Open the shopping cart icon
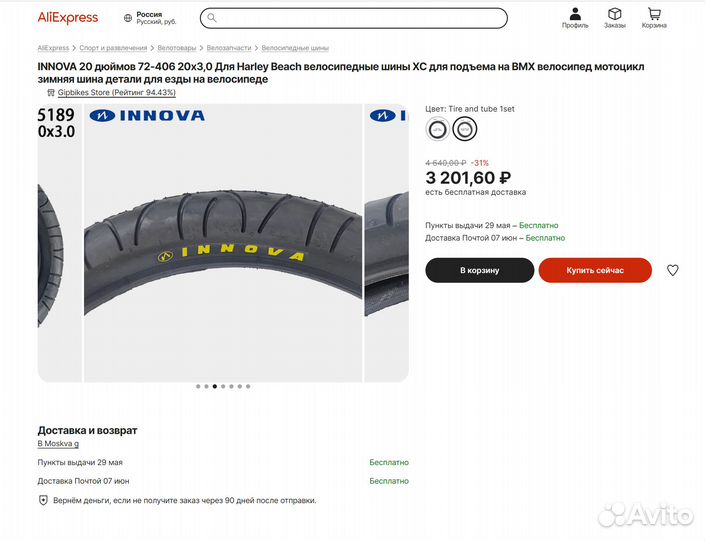This screenshot has width=705, height=540. (x=654, y=14)
